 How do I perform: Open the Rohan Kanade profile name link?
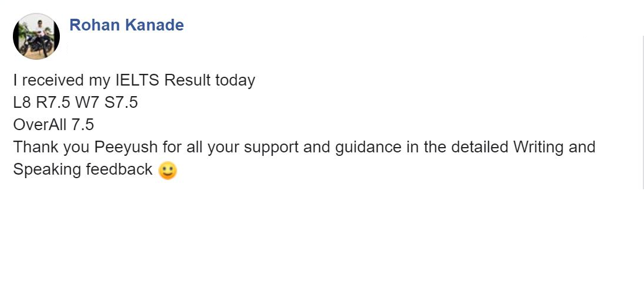point(126,25)
